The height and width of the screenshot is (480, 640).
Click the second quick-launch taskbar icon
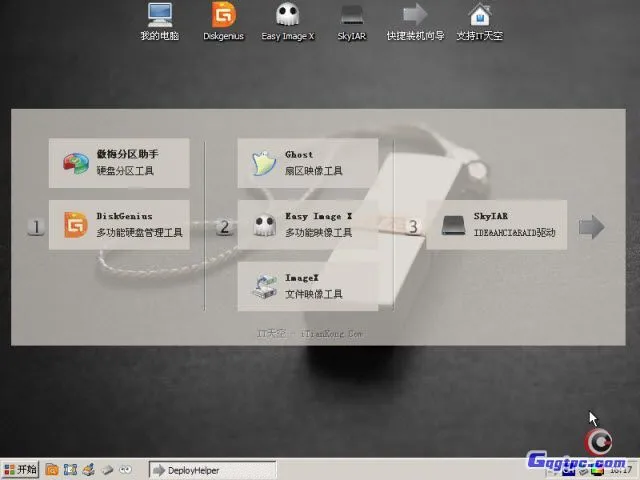[x=70, y=470]
